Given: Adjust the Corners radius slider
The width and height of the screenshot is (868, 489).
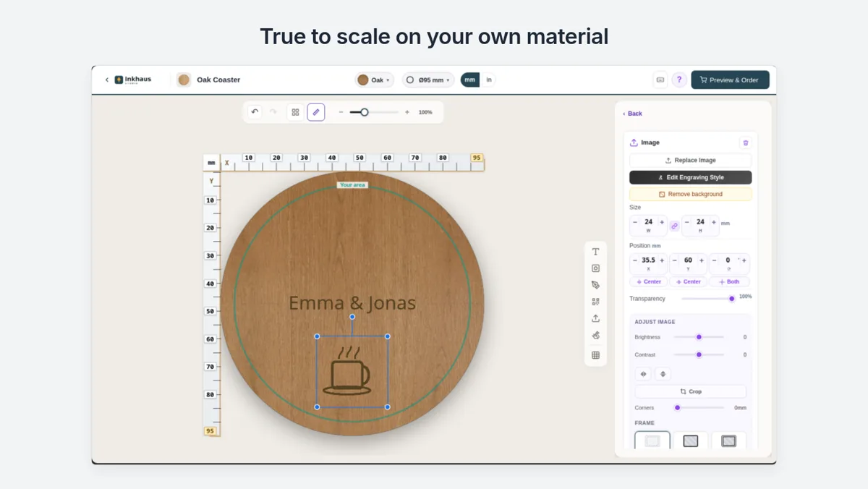Looking at the screenshot, I should (x=699, y=407).
